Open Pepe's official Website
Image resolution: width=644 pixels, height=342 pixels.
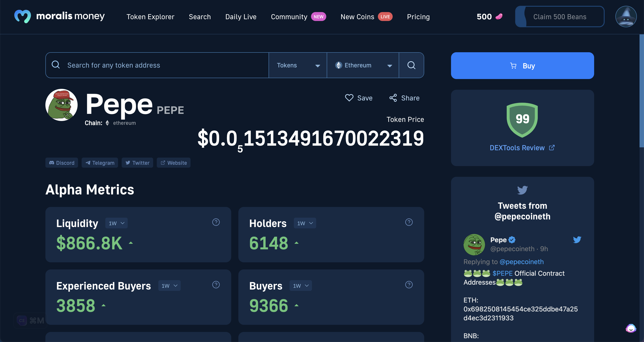[174, 163]
